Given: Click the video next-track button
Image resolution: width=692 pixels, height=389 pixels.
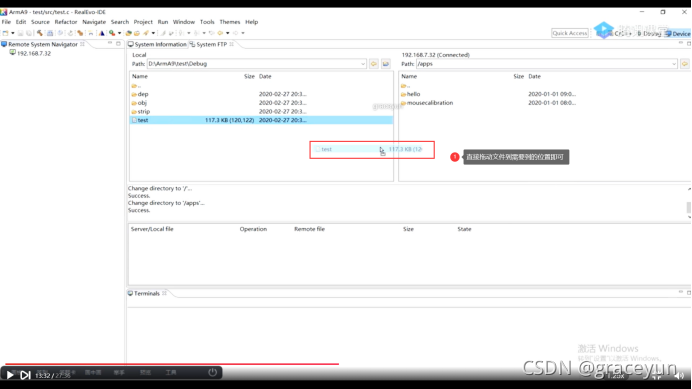Looking at the screenshot, I should 25,375.
